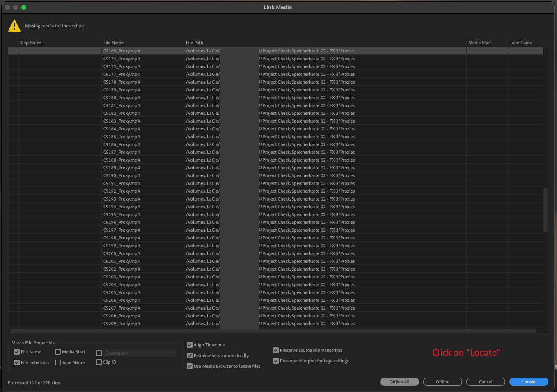This screenshot has width=557, height=392.
Task: Select clip C9198_Proxy.mp4
Action: [275, 238]
